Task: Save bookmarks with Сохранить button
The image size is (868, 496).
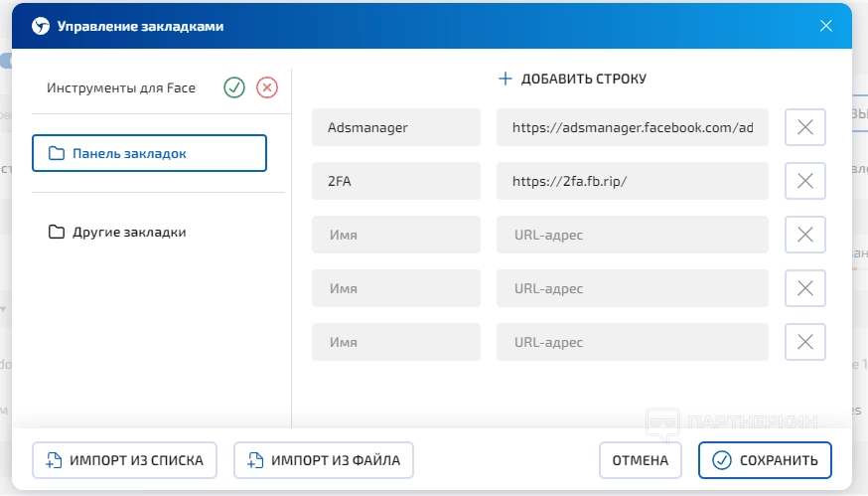Action: coord(765,460)
